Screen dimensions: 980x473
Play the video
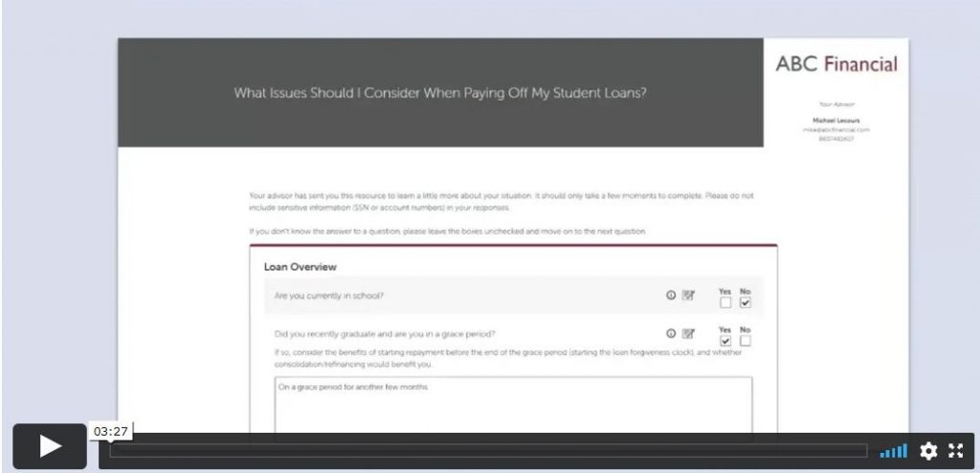pos(50,446)
